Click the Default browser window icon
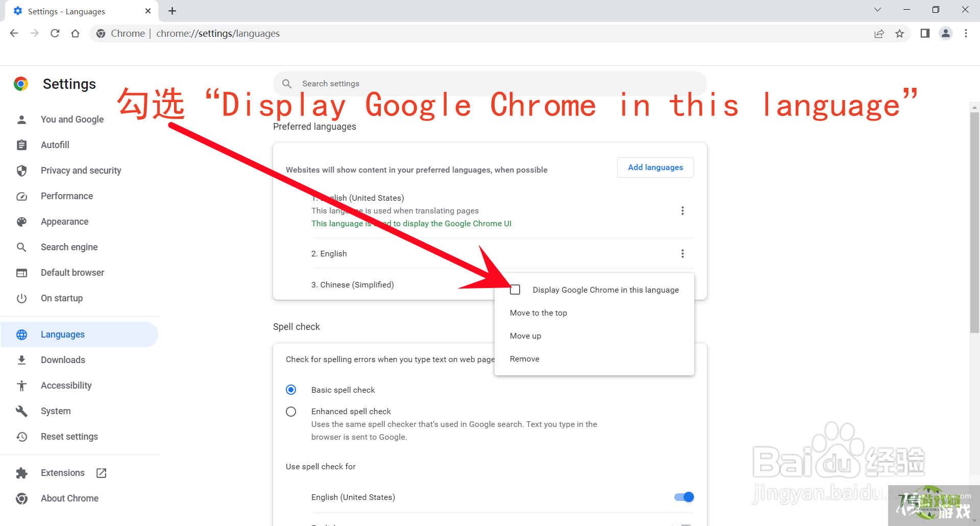 [21, 273]
